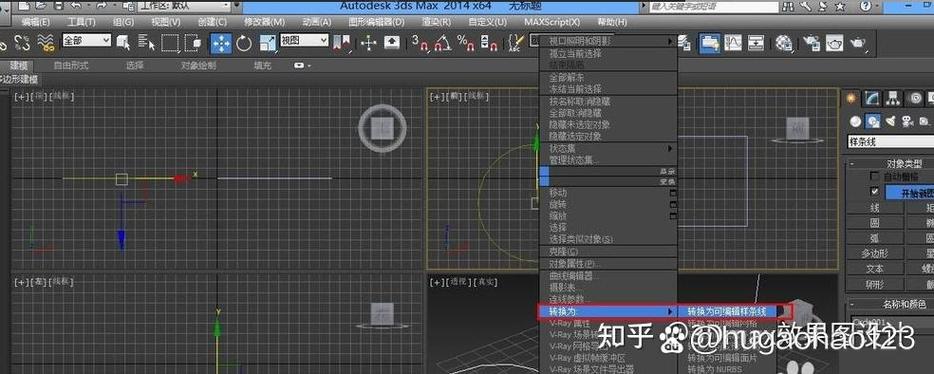Click the 文本 shape button
934x374 pixels.
tap(875, 269)
